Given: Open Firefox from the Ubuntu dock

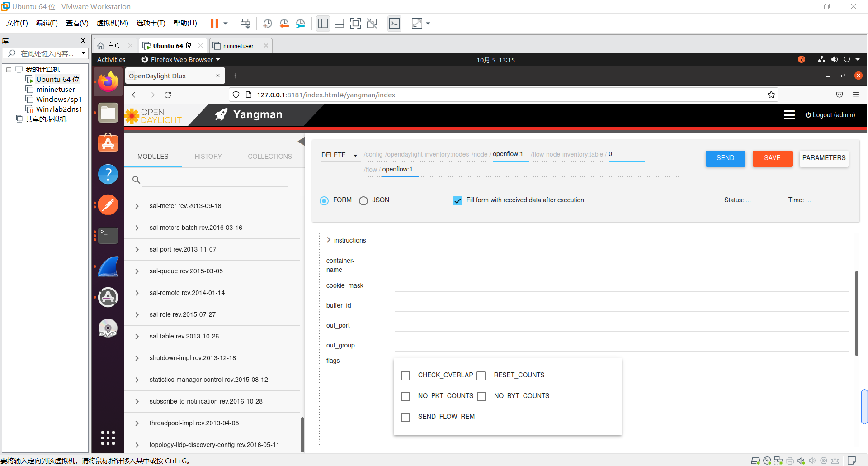Looking at the screenshot, I should [x=108, y=82].
